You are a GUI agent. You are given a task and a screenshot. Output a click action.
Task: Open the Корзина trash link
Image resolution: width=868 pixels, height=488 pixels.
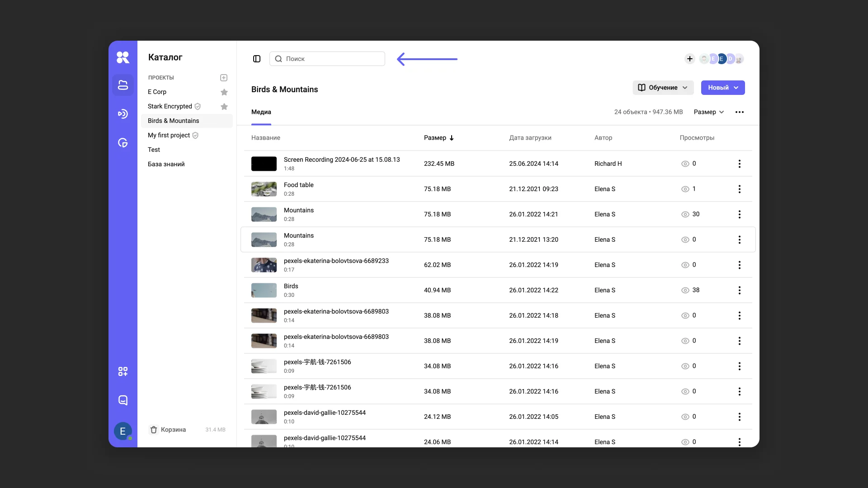(173, 430)
